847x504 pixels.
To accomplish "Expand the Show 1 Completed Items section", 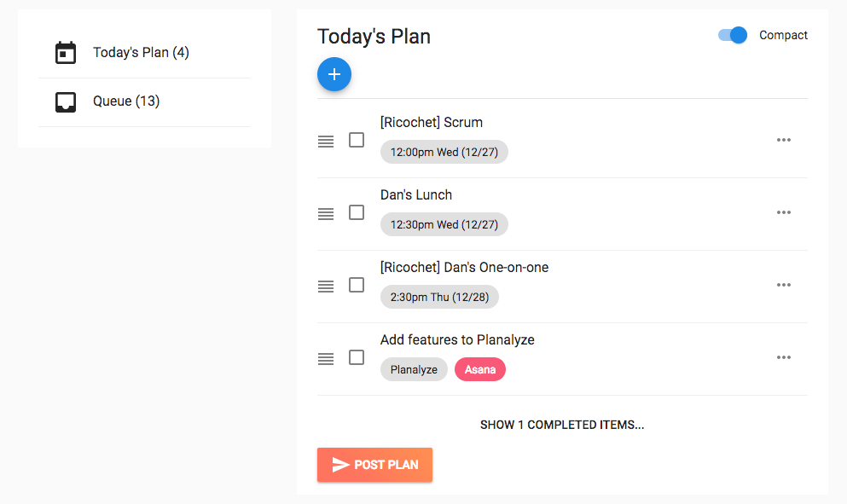I will coord(562,425).
